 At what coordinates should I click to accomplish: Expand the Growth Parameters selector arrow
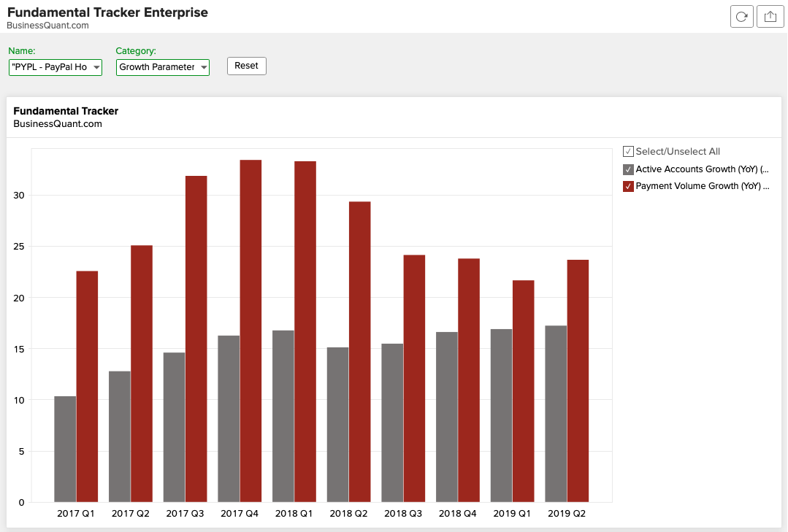coord(202,66)
